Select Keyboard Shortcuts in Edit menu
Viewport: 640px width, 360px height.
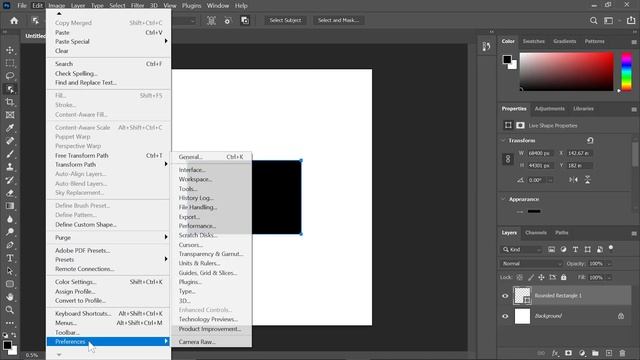pos(109,313)
